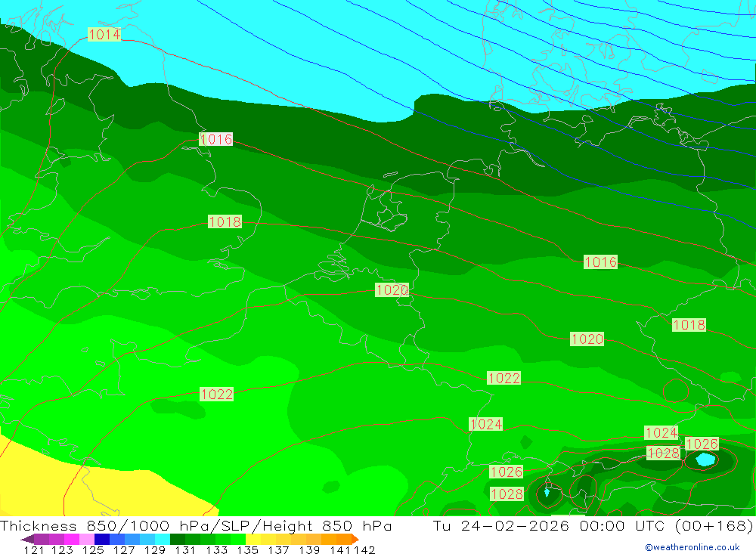The image size is (756, 554).
Task: Select the 1022 label over western France
Action: 216,395
